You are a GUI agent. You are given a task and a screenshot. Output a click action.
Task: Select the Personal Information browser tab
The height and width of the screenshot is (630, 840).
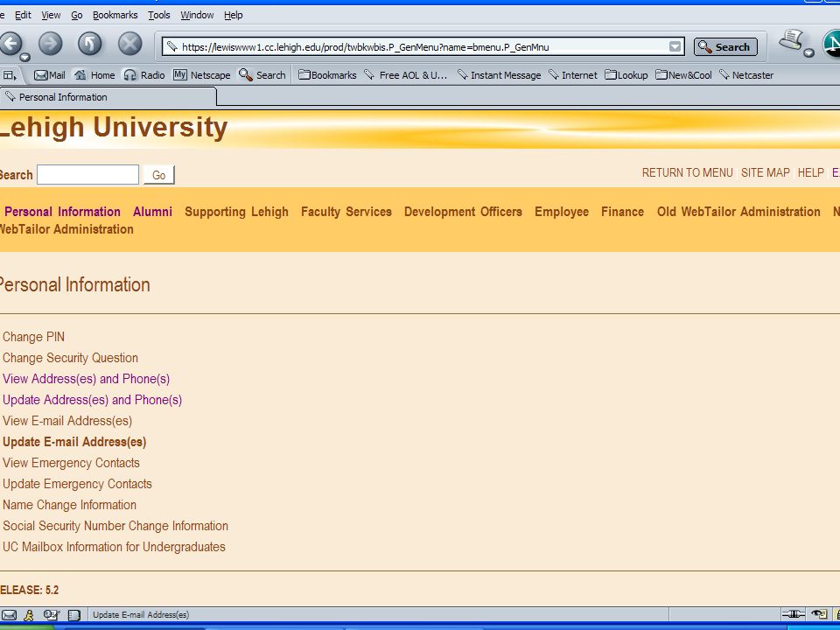(x=108, y=97)
